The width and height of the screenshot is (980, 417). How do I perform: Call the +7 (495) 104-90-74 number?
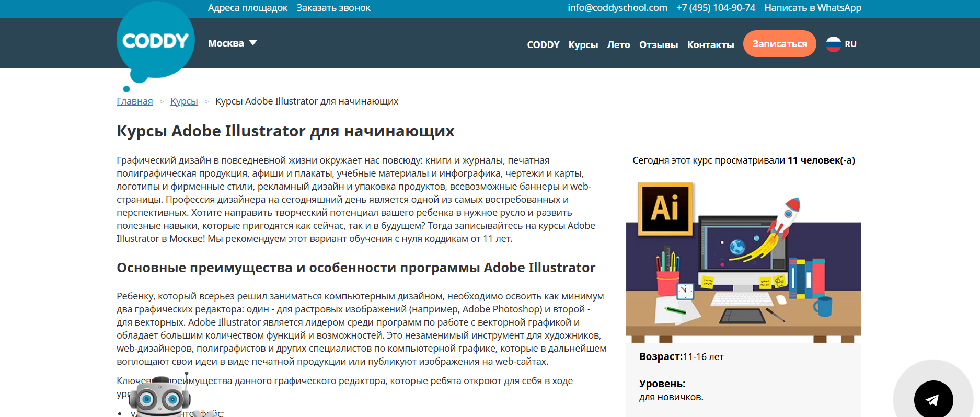pos(716,8)
